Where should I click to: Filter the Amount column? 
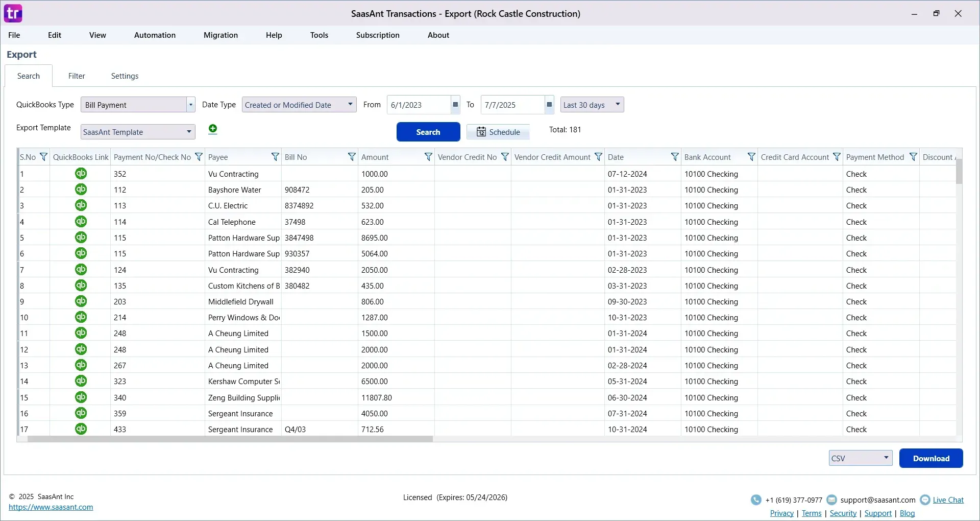click(428, 157)
